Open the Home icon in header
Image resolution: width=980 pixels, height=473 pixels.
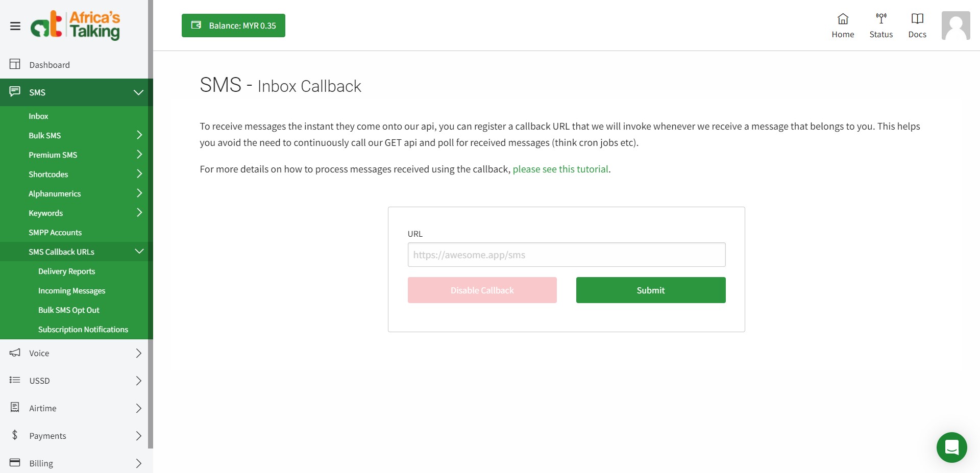(843, 19)
